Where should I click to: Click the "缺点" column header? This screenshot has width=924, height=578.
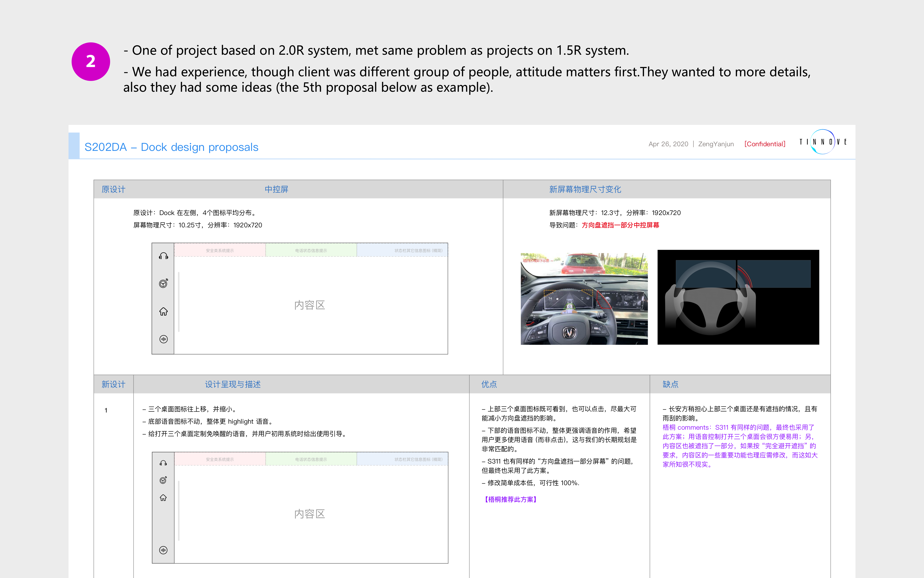click(670, 385)
